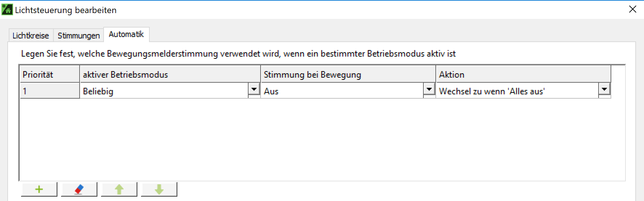The height and width of the screenshot is (201, 644).
Task: Click the "Wechsel zu wenn 'Alles aus'" field
Action: coord(516,91)
